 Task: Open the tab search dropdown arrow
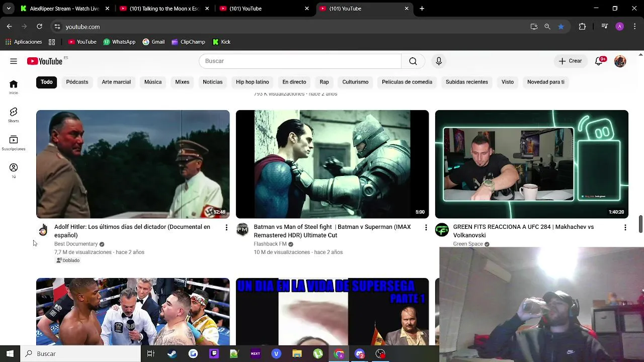tap(9, 9)
